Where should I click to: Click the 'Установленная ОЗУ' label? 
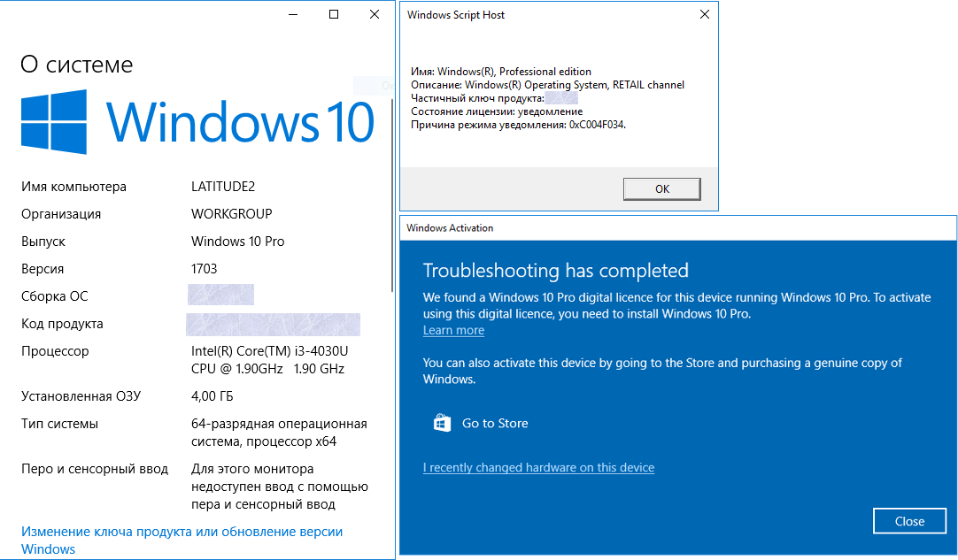pos(81,397)
